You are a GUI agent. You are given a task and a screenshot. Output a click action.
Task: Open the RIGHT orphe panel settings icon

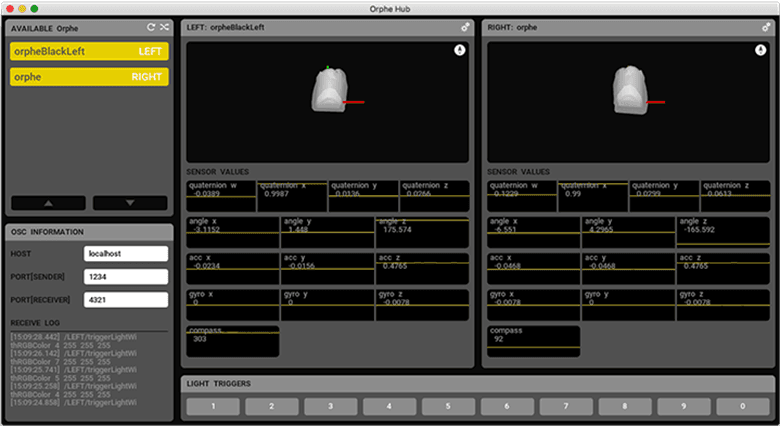point(766,27)
